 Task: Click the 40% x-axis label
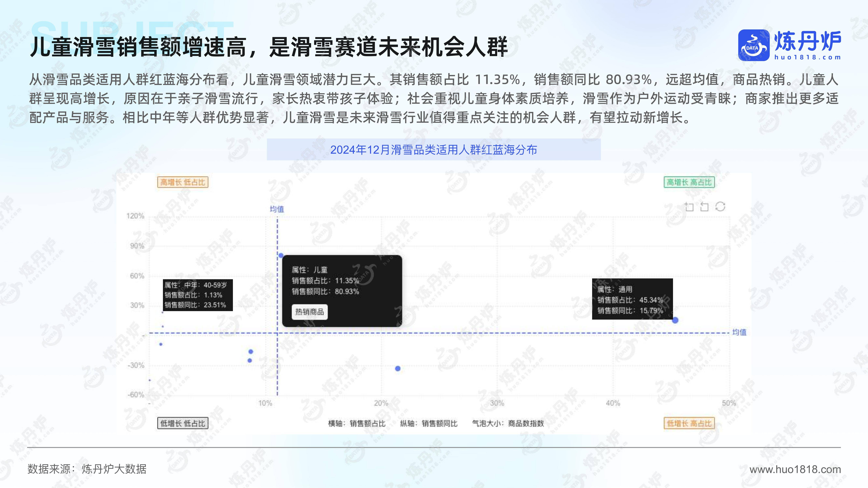click(613, 403)
